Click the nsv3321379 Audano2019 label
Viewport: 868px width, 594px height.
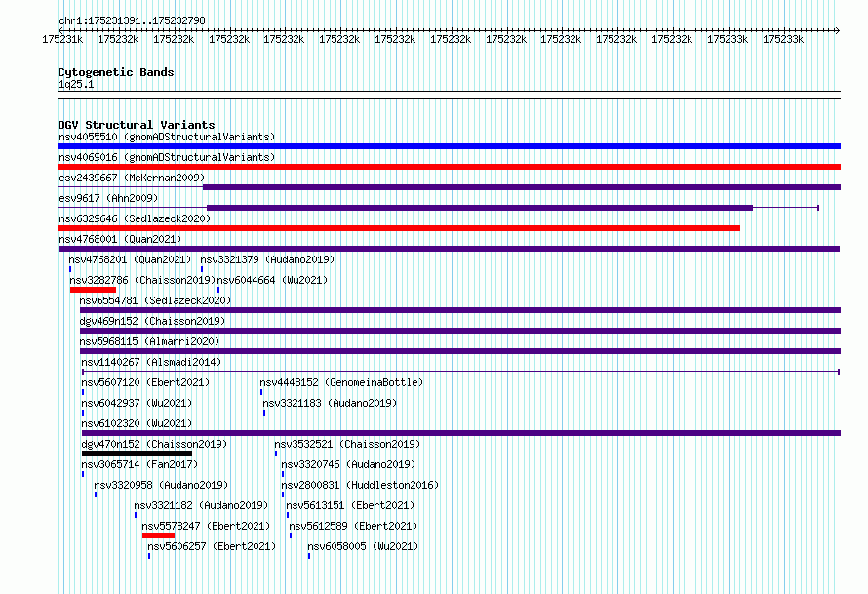point(267,259)
